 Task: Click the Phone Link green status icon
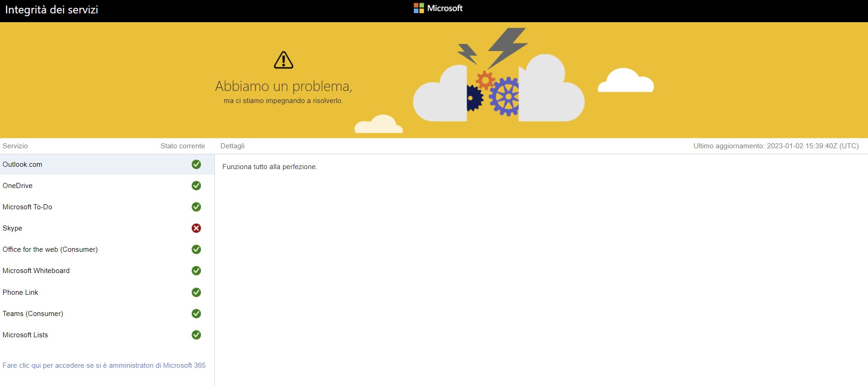click(196, 292)
